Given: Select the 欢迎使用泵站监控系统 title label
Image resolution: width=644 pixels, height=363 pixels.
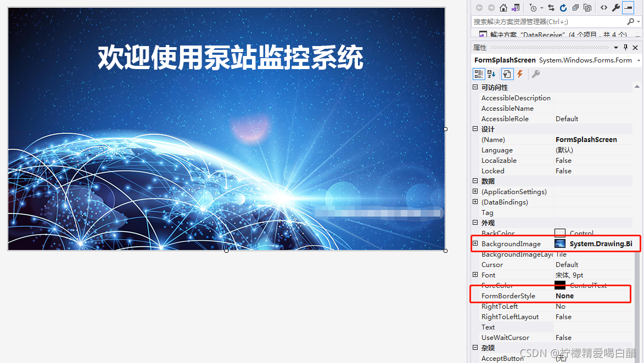Looking at the screenshot, I should click(231, 58).
